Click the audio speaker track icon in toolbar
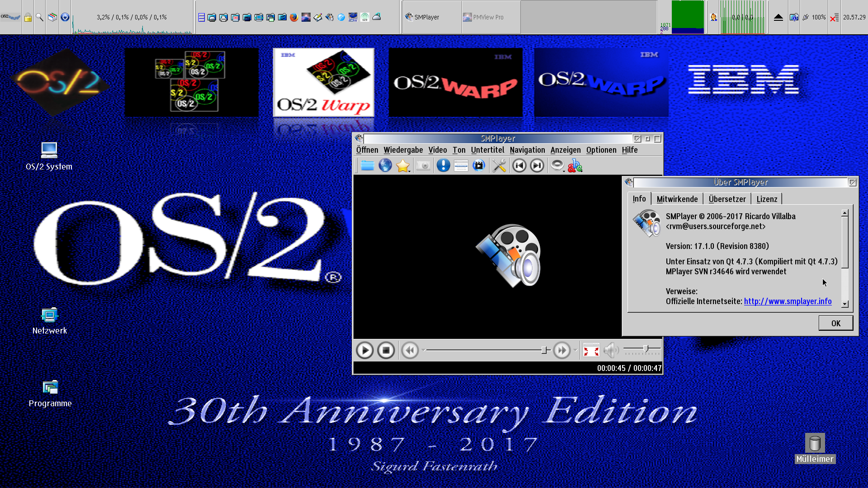This screenshot has width=868, height=488. click(x=557, y=165)
